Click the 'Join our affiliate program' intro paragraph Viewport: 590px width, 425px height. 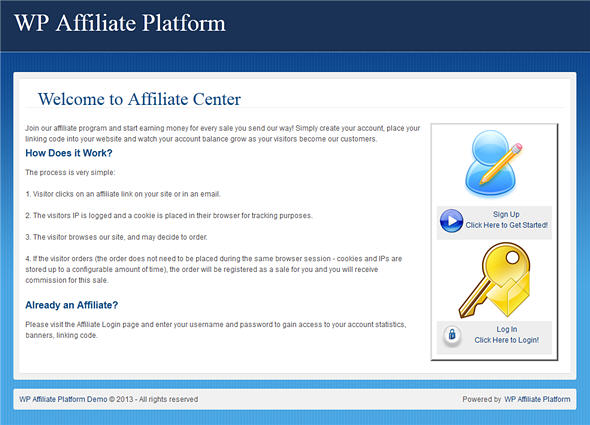tap(222, 134)
